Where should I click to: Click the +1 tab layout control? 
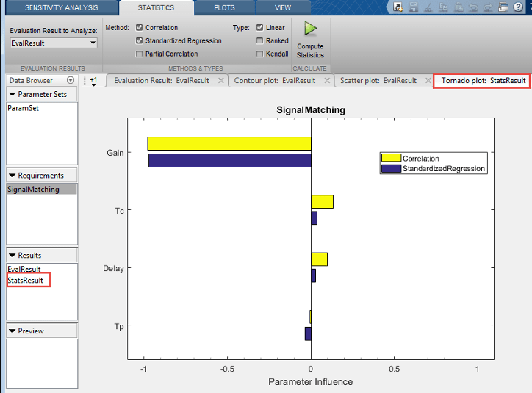click(x=93, y=81)
